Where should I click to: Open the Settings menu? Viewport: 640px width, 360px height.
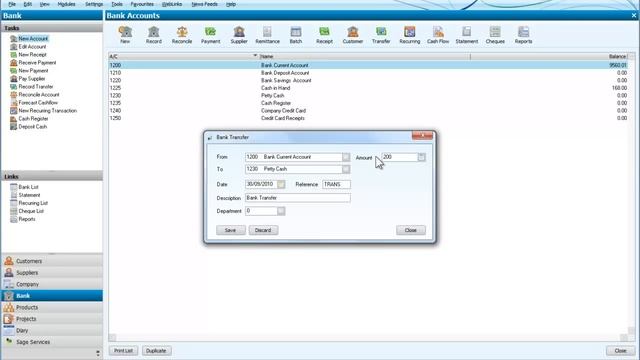94,4
